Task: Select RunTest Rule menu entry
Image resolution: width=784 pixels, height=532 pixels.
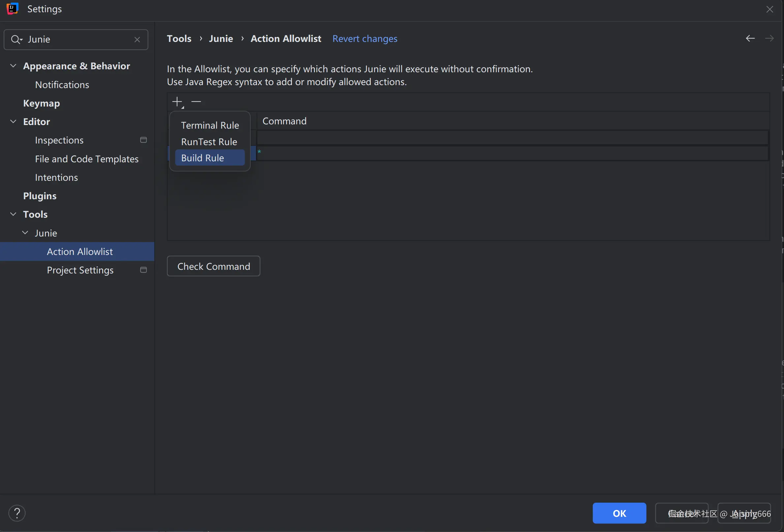Action: tap(209, 142)
